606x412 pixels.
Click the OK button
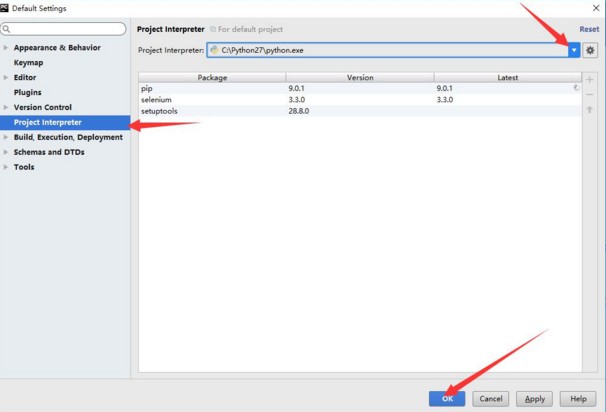pyautogui.click(x=447, y=398)
